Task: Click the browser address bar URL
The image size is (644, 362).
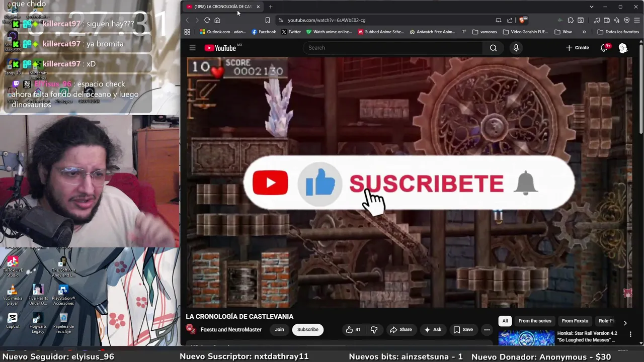Action: pyautogui.click(x=327, y=20)
